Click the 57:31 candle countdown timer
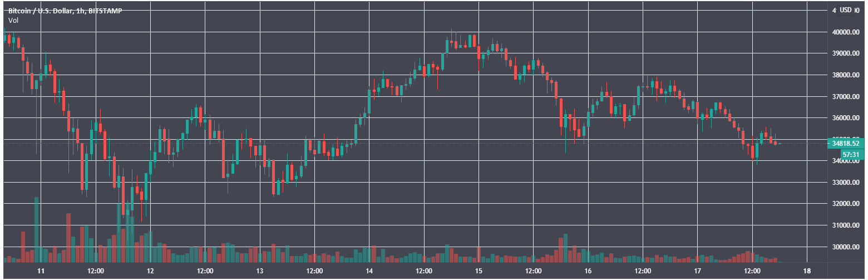The image size is (868, 280). pyautogui.click(x=849, y=154)
